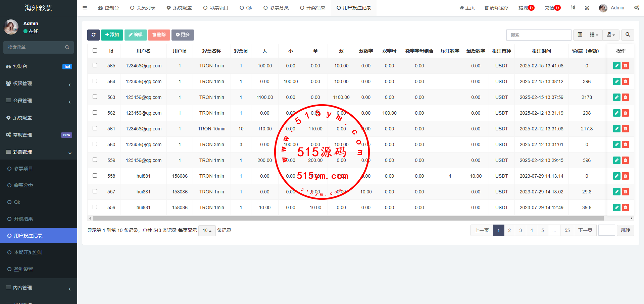Viewport: 644px width, 304px height.
Task: Switch to the 开奖结果 tab
Action: click(x=312, y=8)
